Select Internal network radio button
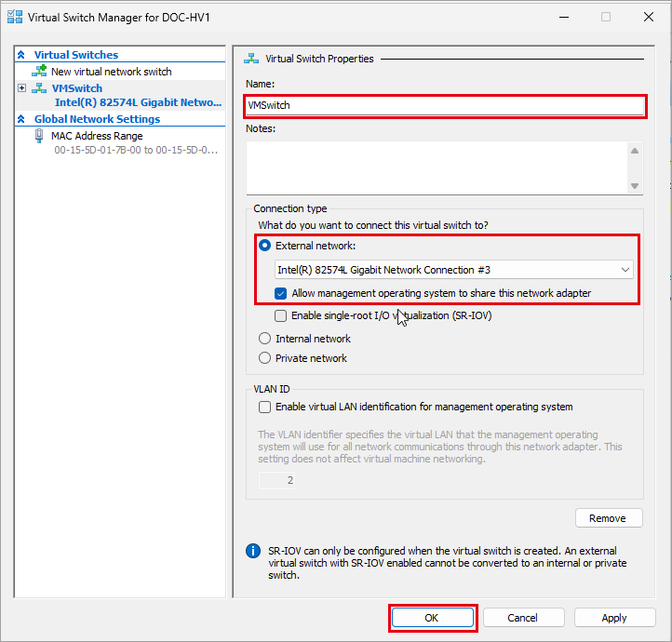Image resolution: width=672 pixels, height=642 pixels. click(265, 339)
